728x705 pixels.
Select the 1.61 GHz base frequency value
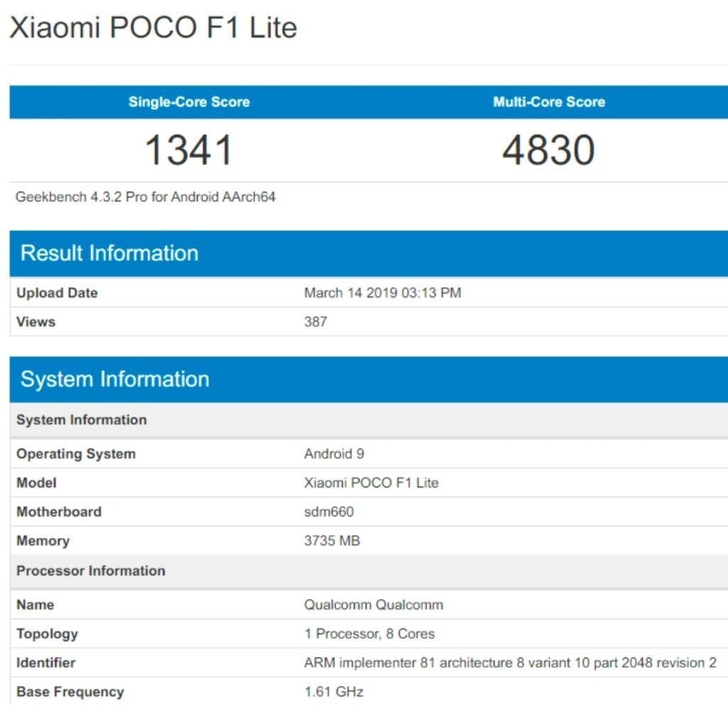tap(333, 691)
